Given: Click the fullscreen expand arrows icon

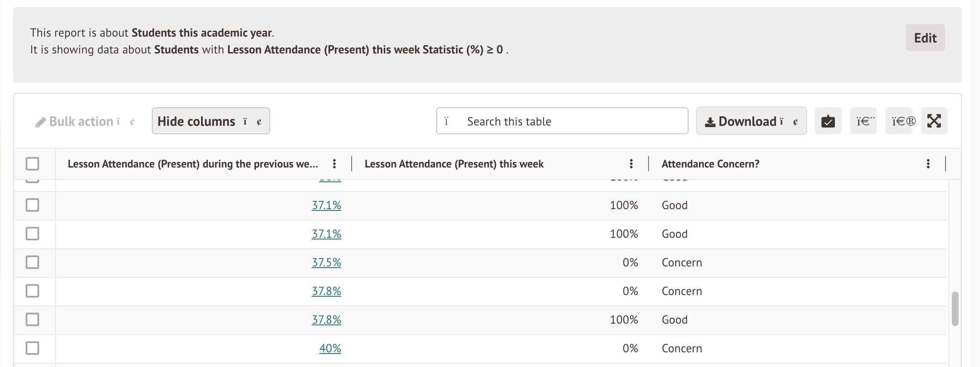Looking at the screenshot, I should click(934, 121).
